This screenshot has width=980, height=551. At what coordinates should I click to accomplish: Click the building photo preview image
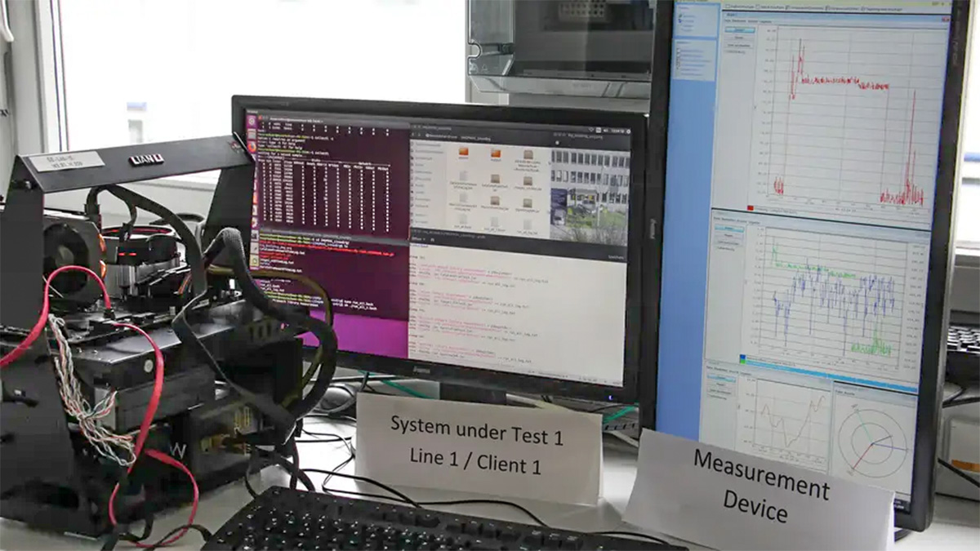click(x=589, y=196)
